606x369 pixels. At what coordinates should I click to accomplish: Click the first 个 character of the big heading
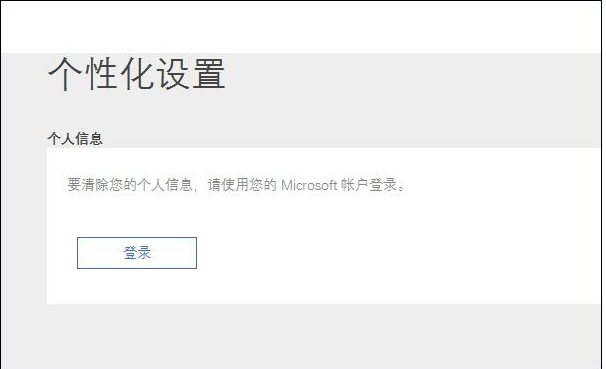click(x=65, y=74)
